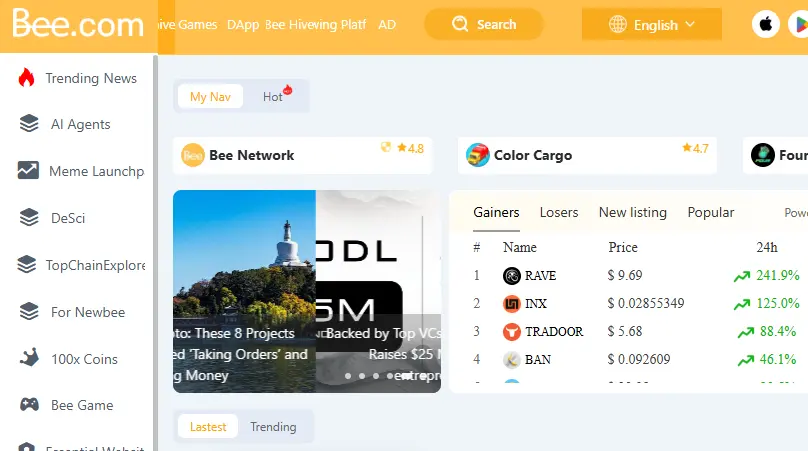808x451 pixels.
Task: Open the Backed by Top VCs slide
Action: [378, 291]
